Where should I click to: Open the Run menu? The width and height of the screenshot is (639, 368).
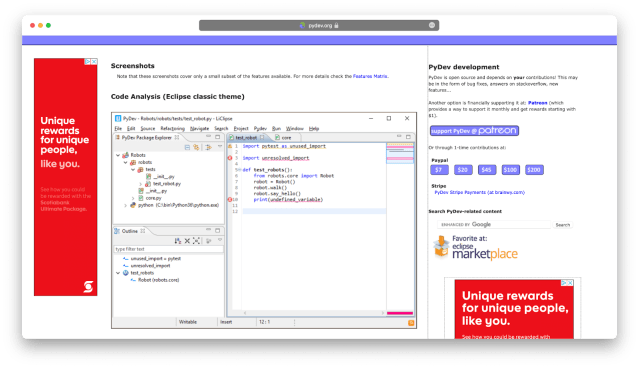pos(276,128)
